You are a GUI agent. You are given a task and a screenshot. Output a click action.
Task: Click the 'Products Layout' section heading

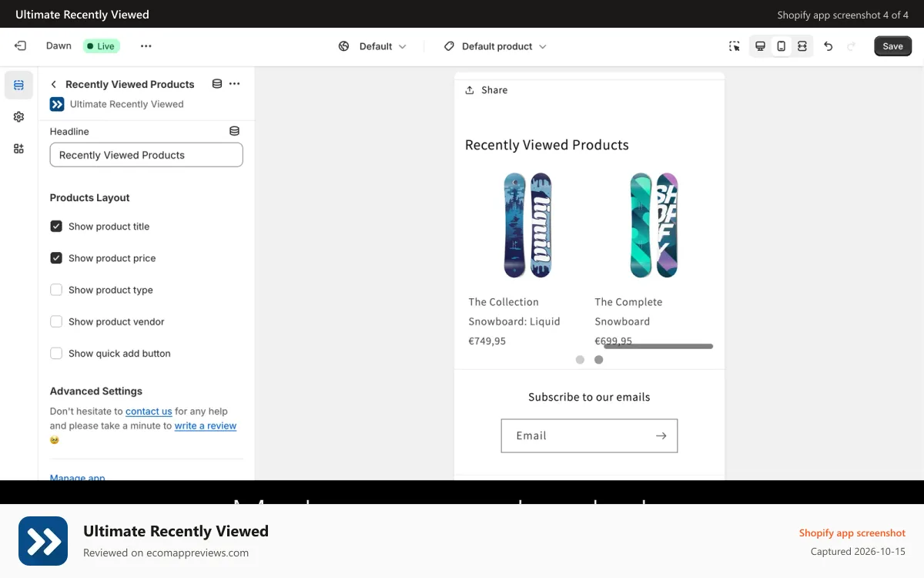(x=89, y=198)
